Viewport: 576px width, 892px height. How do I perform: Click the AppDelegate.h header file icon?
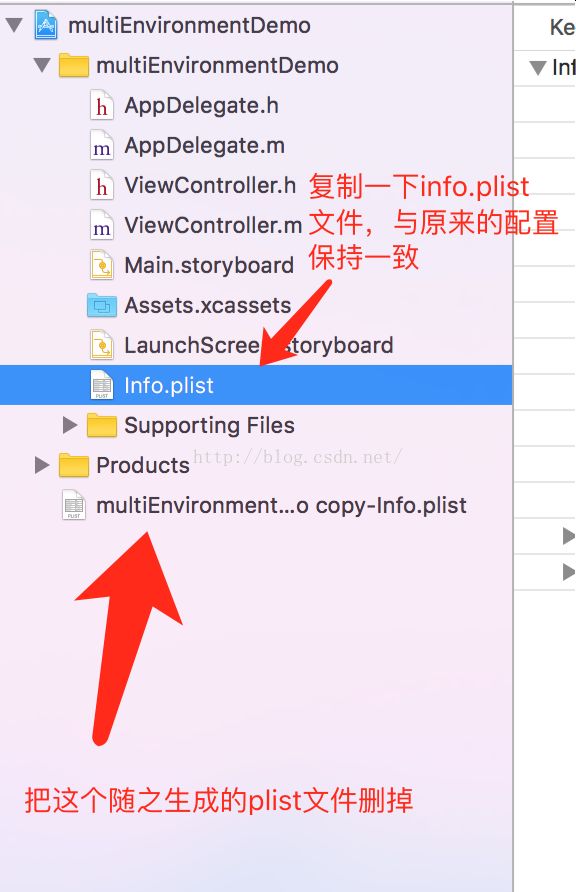coord(102,105)
